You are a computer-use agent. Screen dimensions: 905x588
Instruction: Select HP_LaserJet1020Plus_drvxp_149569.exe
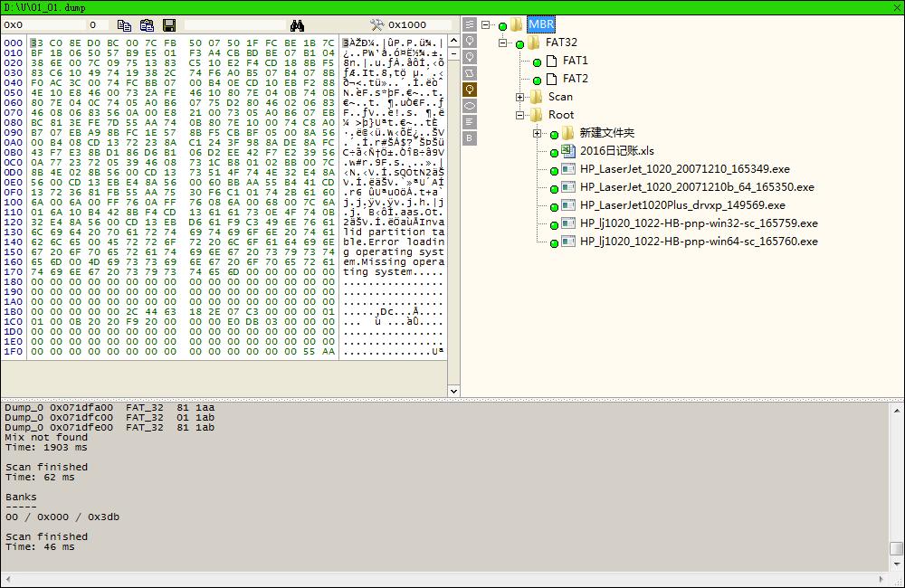[682, 205]
